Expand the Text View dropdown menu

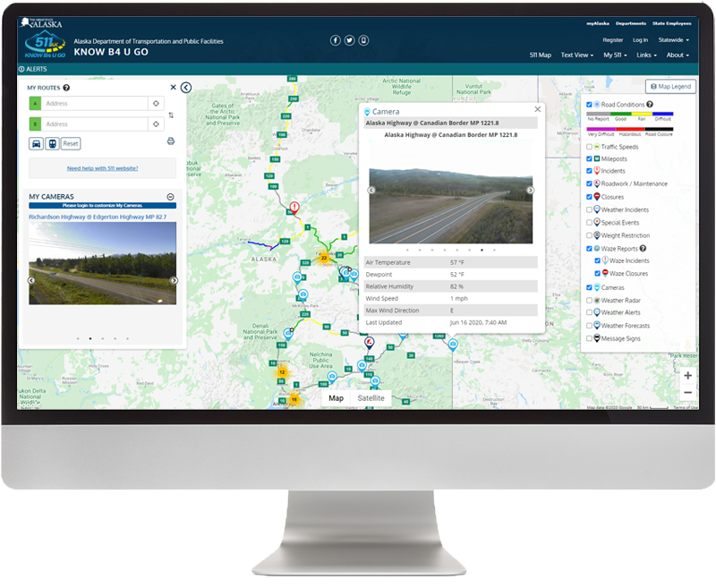[x=576, y=55]
